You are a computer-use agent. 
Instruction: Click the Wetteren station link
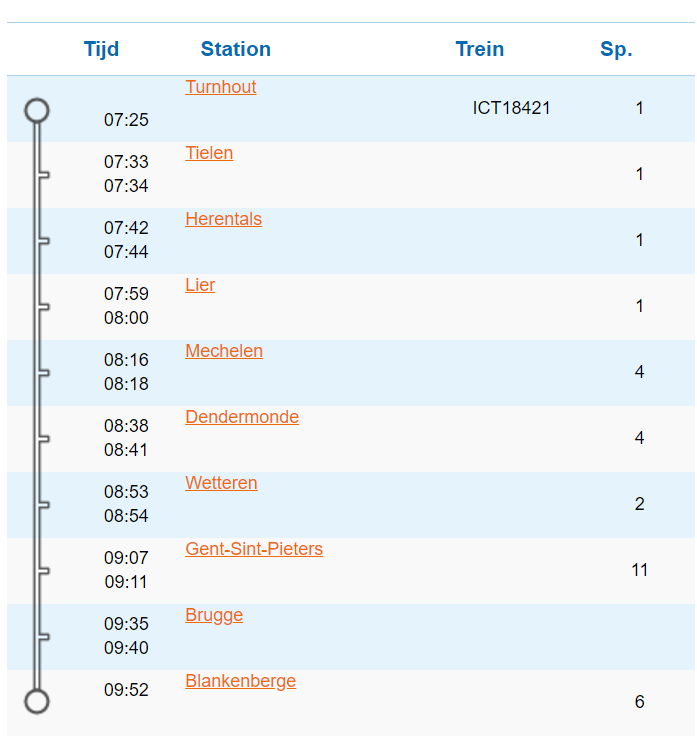tap(221, 483)
